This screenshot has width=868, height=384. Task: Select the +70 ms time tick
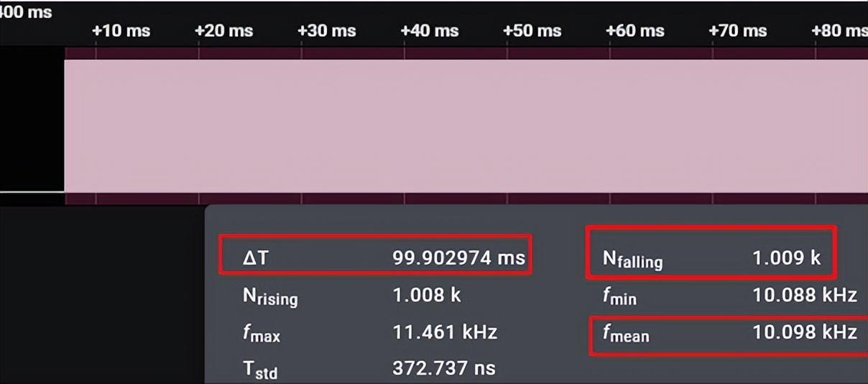(738, 31)
